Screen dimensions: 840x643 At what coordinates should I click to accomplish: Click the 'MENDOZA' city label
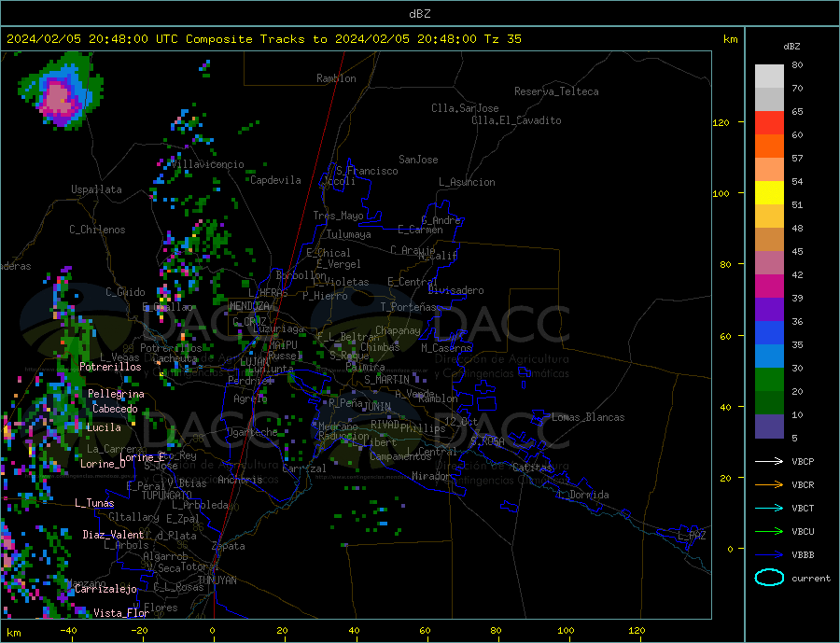click(249, 306)
